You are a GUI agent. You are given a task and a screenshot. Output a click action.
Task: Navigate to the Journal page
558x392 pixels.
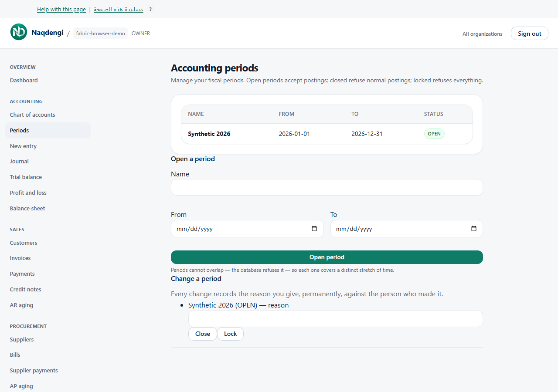point(19,161)
